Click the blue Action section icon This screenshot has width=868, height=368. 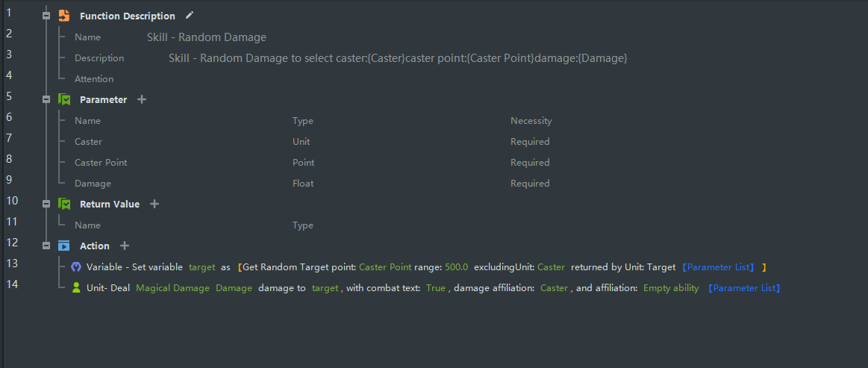64,246
